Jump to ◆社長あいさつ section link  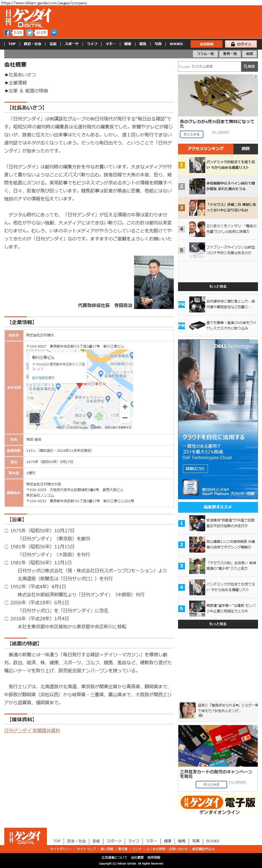click(20, 75)
